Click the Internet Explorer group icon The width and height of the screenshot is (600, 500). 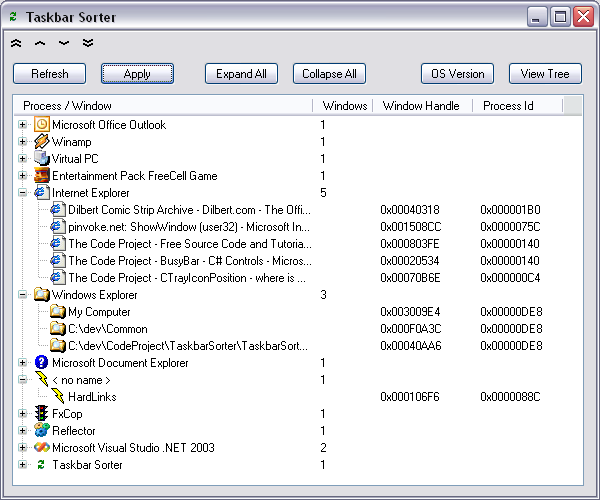point(42,192)
